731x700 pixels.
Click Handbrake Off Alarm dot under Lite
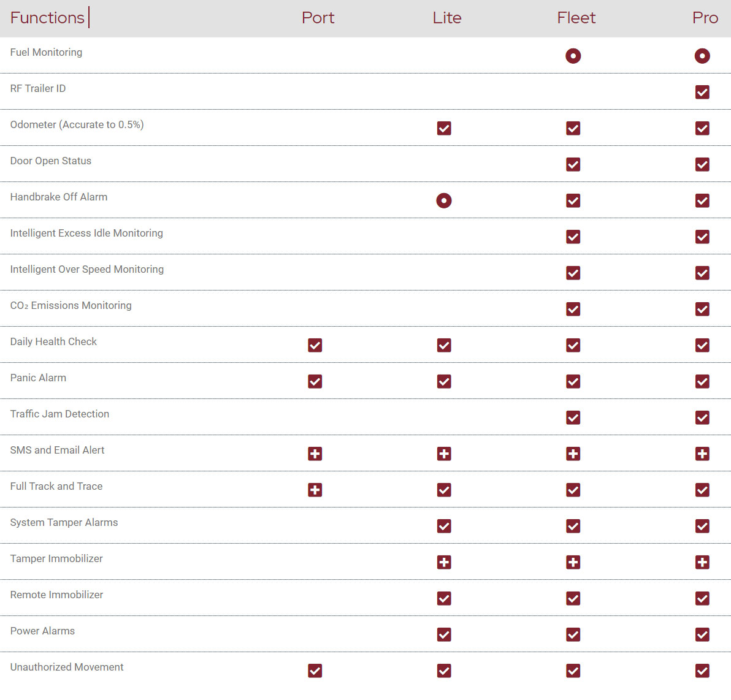coord(444,200)
